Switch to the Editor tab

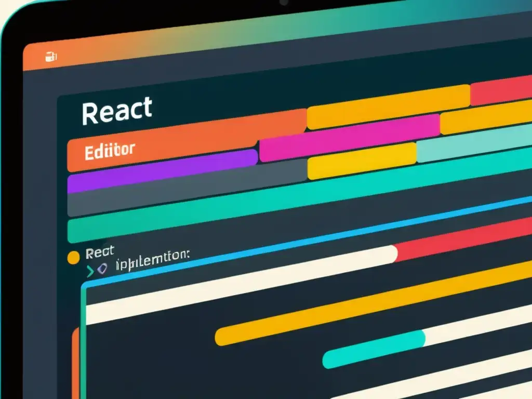(109, 149)
